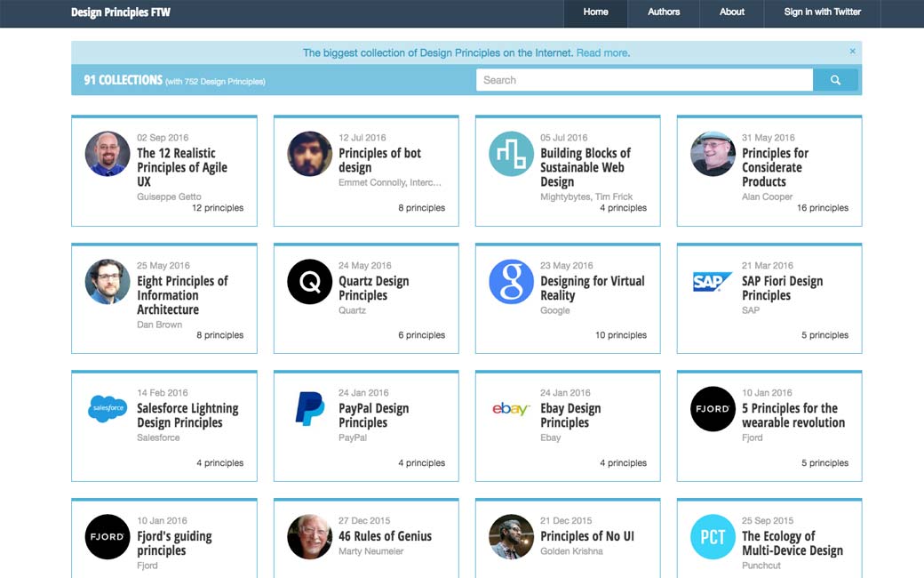The width and height of the screenshot is (924, 578).
Task: Focus the Search input field
Action: [644, 80]
